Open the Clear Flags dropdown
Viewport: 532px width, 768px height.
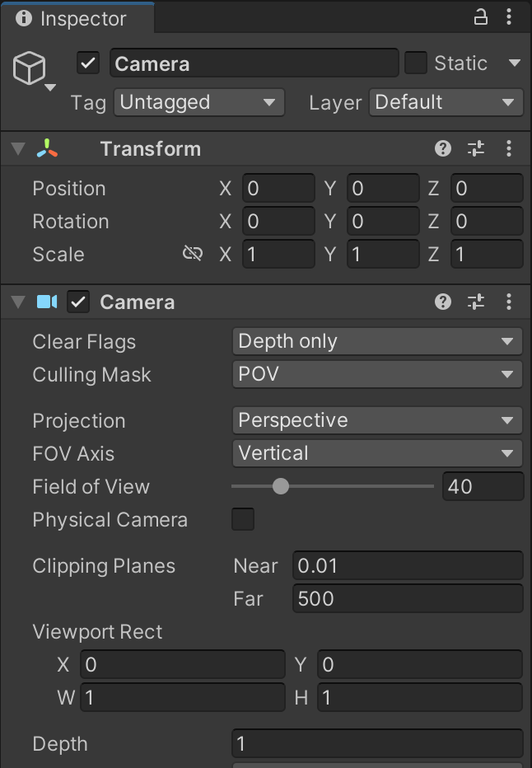pyautogui.click(x=376, y=341)
